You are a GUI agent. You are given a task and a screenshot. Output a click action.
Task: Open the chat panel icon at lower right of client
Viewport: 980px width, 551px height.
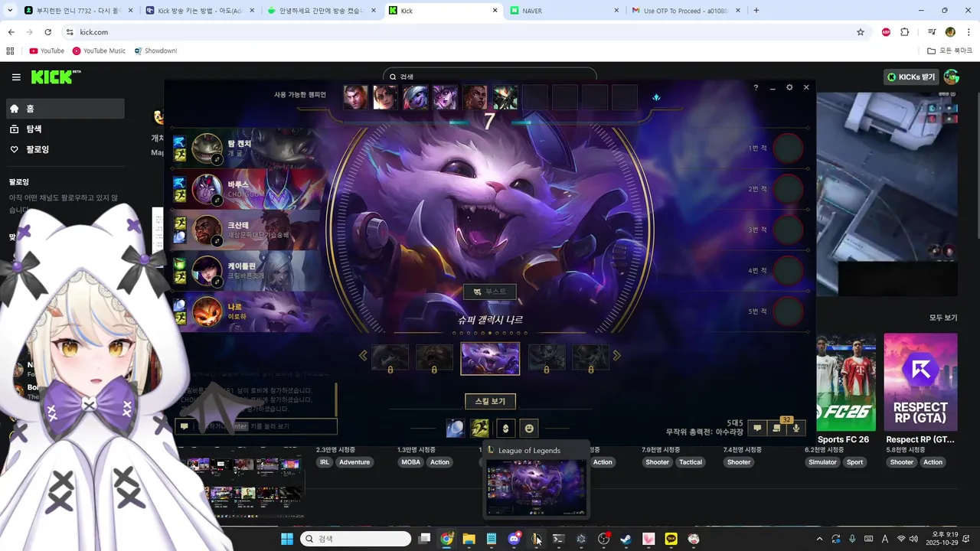tap(757, 429)
